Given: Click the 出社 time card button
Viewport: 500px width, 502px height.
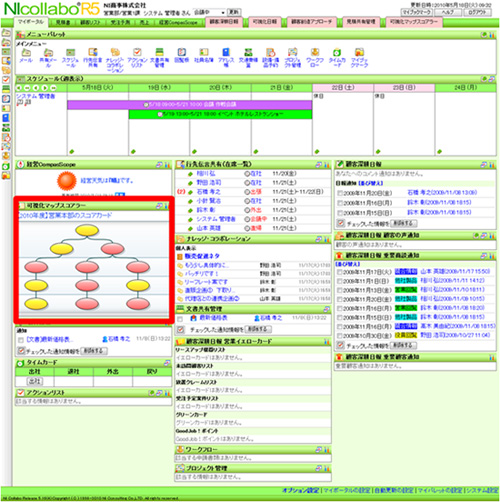Looking at the screenshot, I should pos(35,381).
